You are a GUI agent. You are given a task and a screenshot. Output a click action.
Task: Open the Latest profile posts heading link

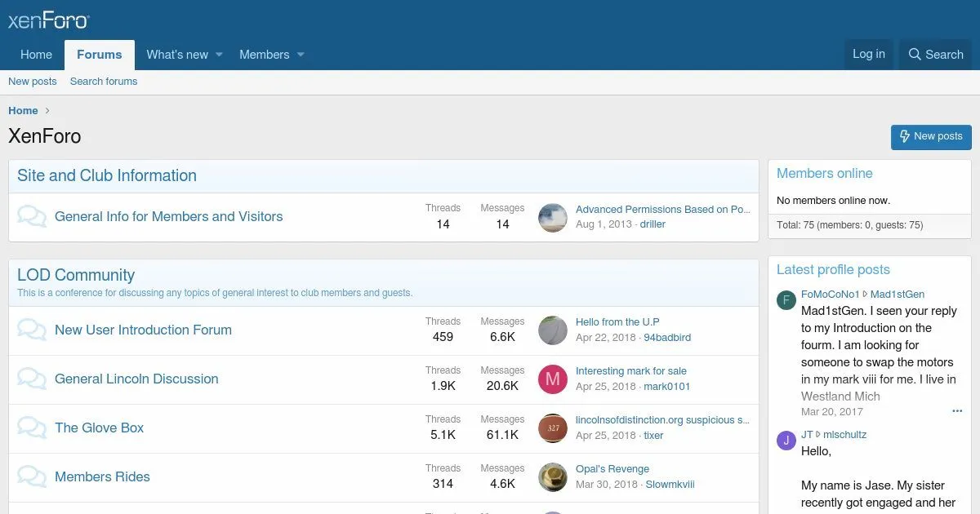tap(833, 270)
